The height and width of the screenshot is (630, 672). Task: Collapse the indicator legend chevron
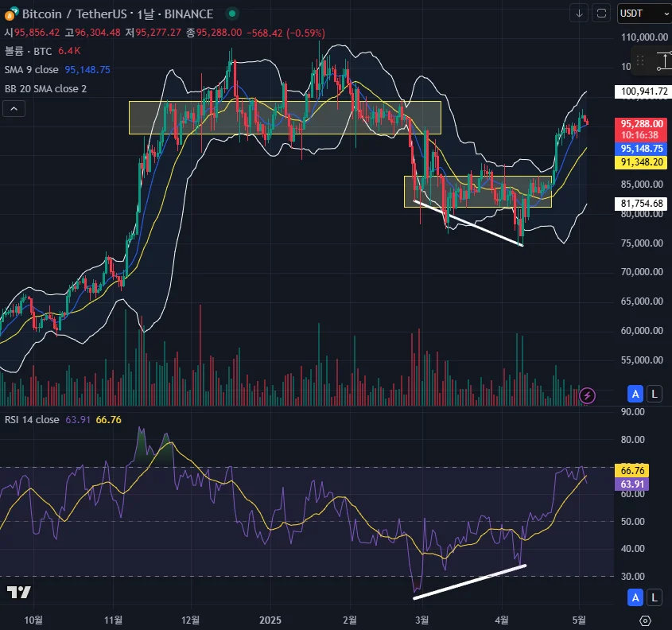click(x=14, y=109)
